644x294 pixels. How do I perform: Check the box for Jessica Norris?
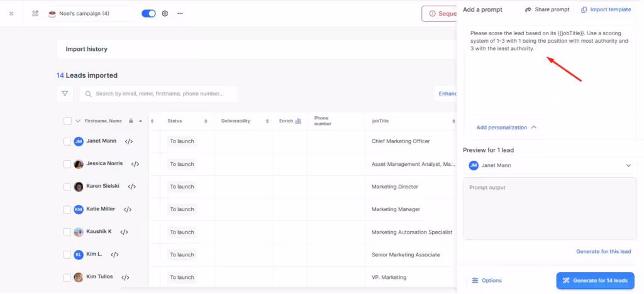[67, 164]
